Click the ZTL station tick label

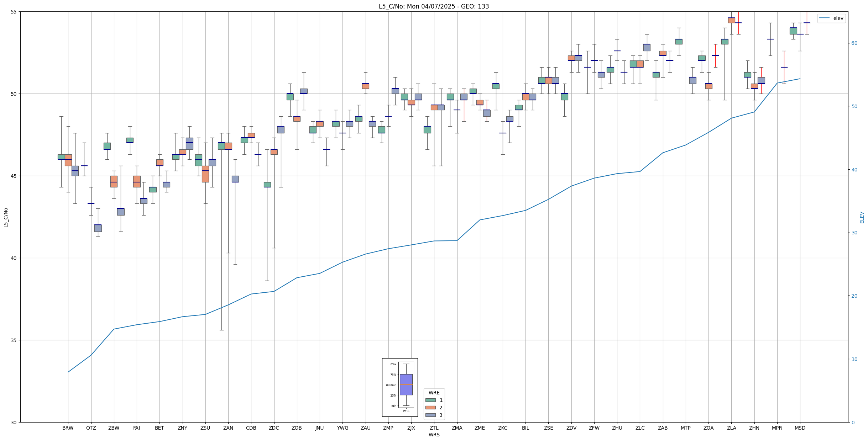click(434, 428)
